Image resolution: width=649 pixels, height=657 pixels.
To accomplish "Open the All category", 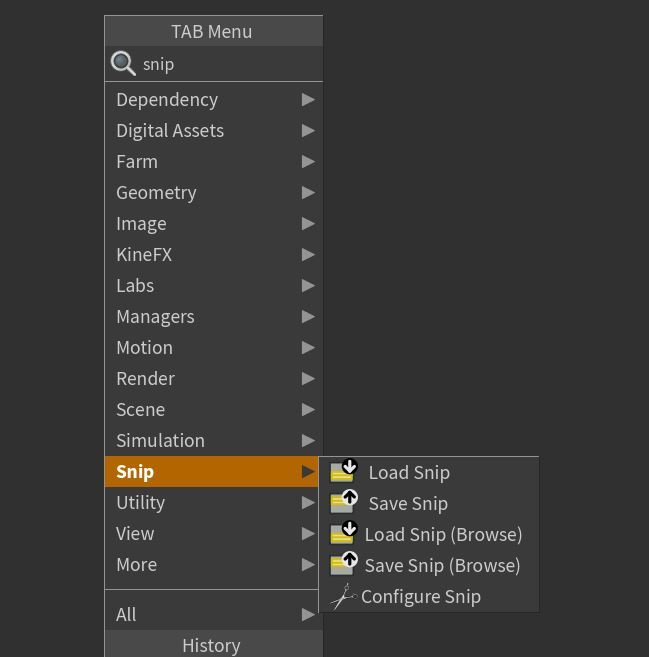I will [126, 615].
